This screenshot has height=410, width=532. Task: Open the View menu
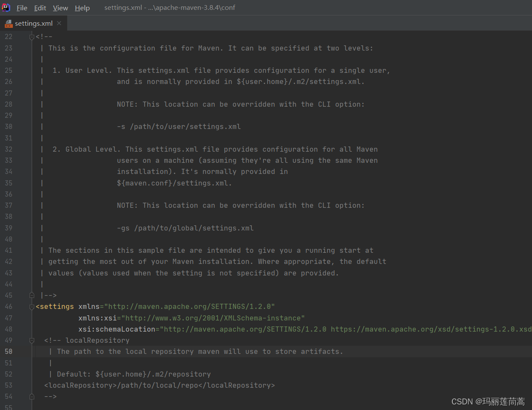coord(60,8)
